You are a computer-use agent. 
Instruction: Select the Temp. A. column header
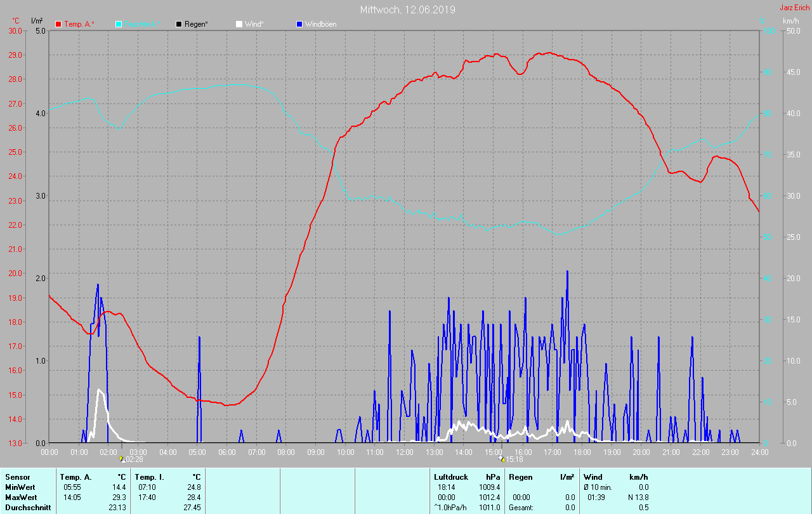click(75, 477)
